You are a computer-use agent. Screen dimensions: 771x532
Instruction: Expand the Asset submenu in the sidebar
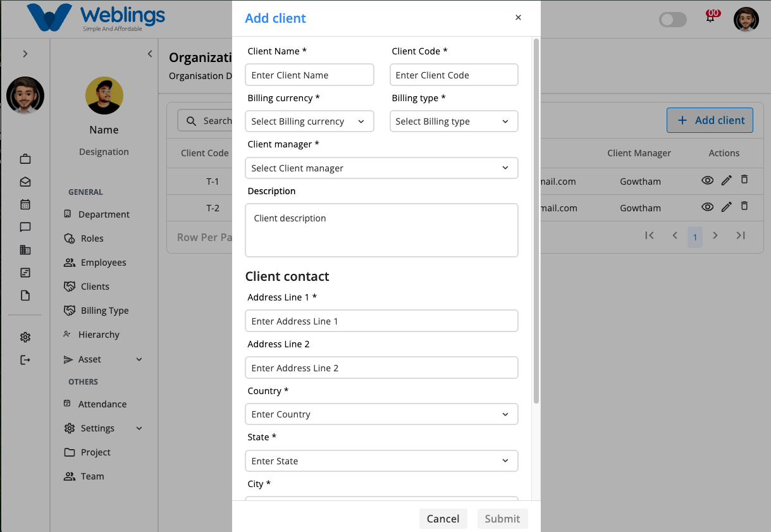tap(139, 359)
